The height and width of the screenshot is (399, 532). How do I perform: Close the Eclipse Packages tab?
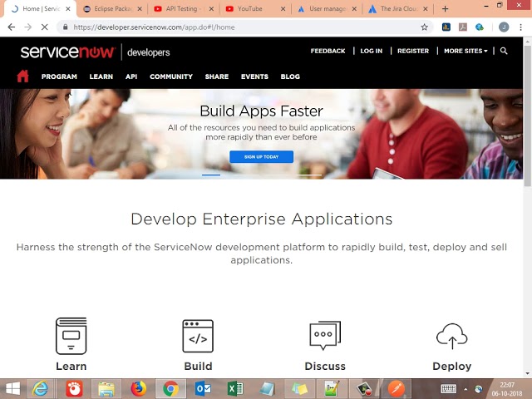pos(140,9)
